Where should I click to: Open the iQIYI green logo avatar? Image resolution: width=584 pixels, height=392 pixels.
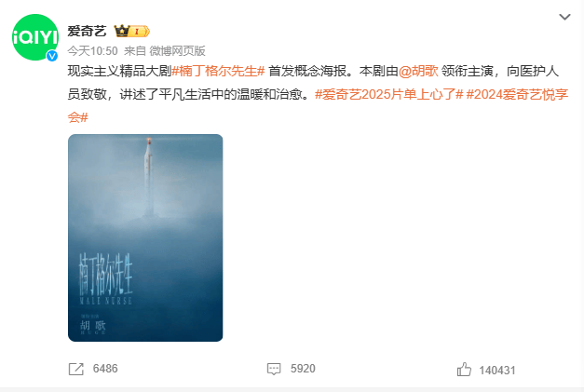pyautogui.click(x=35, y=37)
